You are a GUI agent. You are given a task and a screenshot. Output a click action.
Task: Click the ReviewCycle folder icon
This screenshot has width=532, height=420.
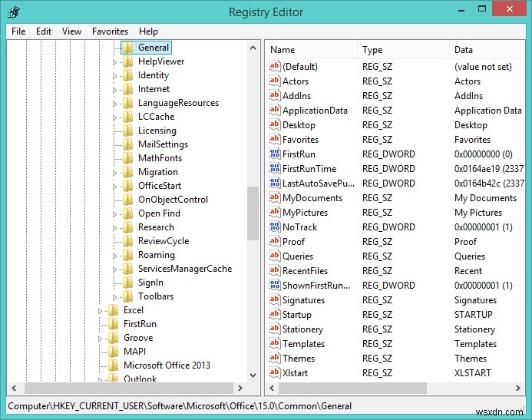tap(127, 241)
